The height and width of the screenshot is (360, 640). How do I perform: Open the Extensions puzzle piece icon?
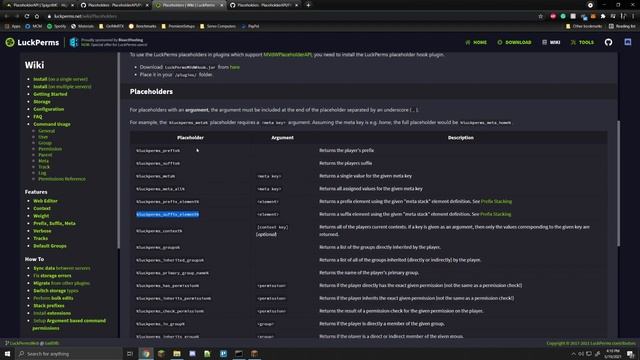coord(603,16)
